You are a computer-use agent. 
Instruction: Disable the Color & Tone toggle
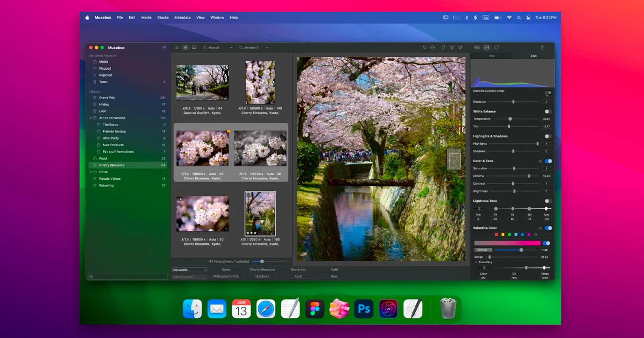548,161
